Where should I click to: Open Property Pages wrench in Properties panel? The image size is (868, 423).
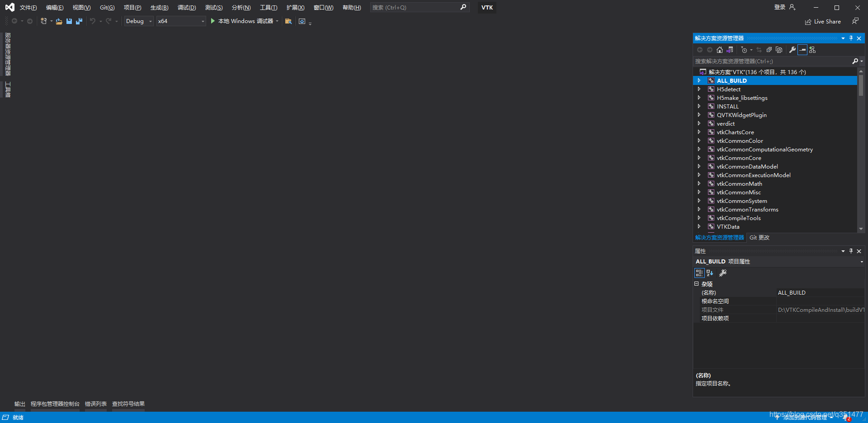click(x=723, y=273)
